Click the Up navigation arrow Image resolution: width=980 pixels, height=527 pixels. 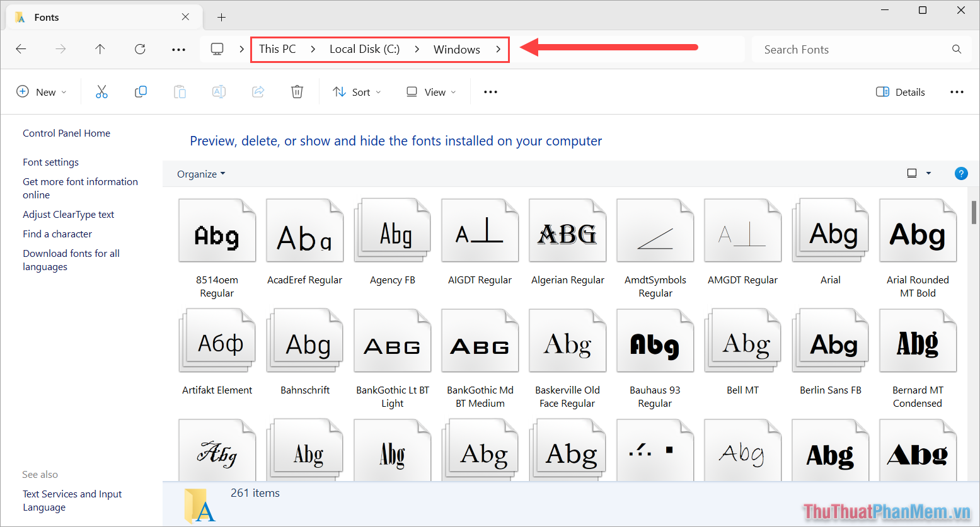tap(100, 48)
